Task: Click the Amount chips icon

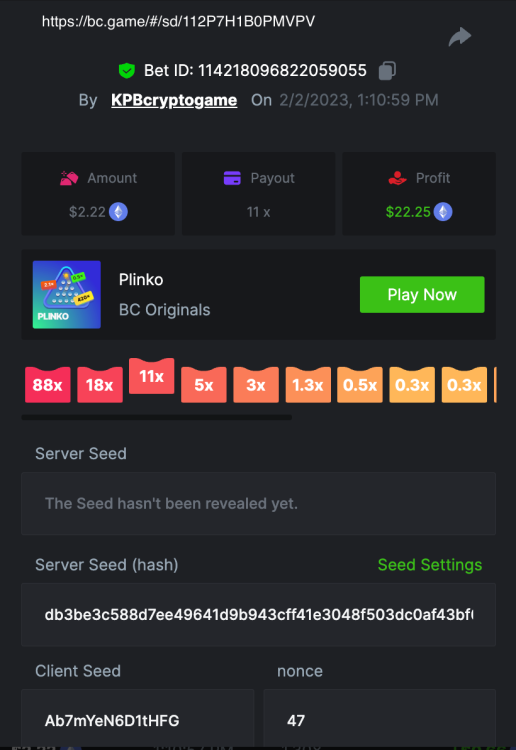Action: click(x=69, y=178)
